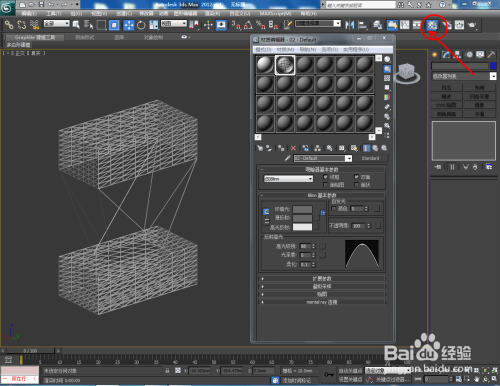Click the Ambient (环境光) color swatch
Screen dimensions: 500x386
(302, 209)
